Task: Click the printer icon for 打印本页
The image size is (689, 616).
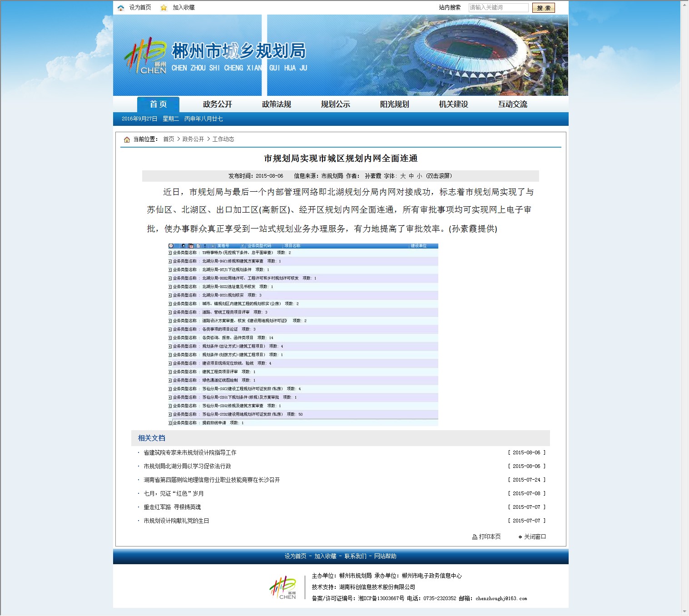Action: (x=475, y=537)
